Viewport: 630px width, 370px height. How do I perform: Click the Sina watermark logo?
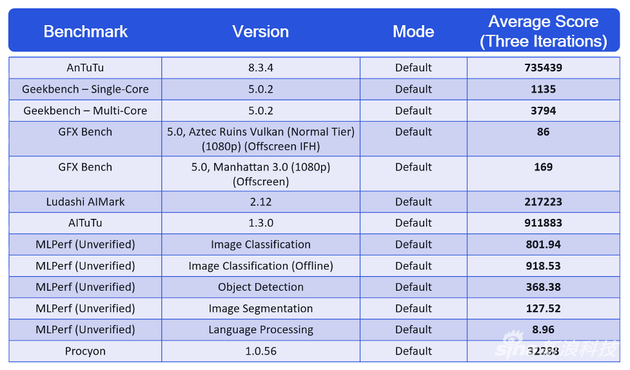coord(556,345)
